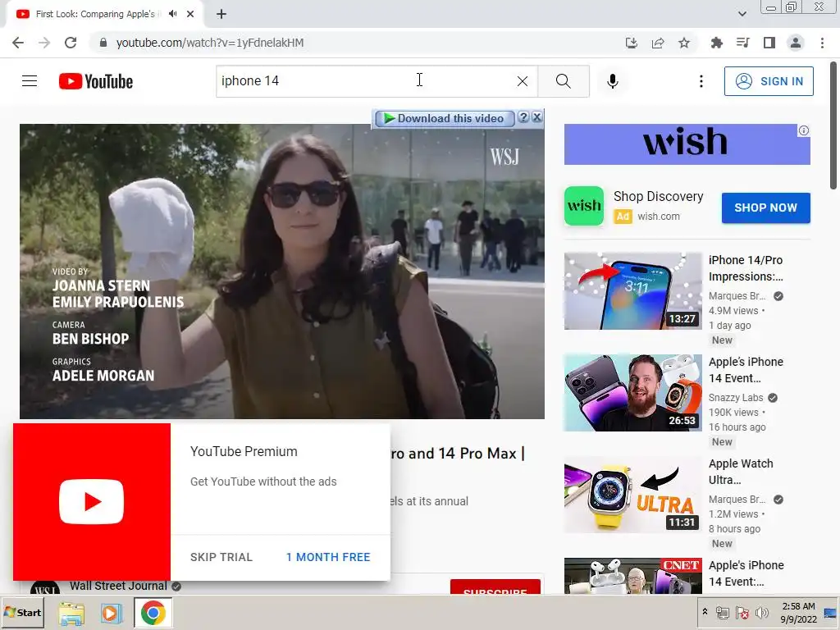Click red YouTube Premium logo image
This screenshot has height=630, width=840.
92,502
